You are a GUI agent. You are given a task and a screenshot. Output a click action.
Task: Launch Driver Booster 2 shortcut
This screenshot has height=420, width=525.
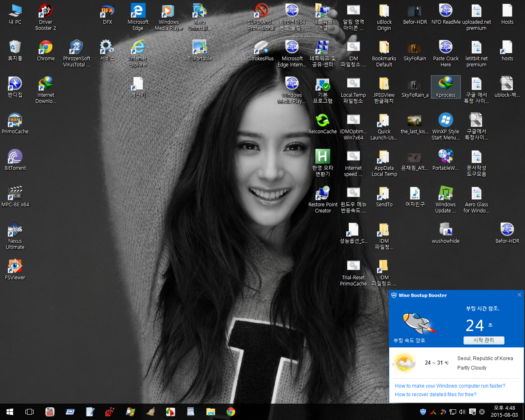click(x=46, y=17)
